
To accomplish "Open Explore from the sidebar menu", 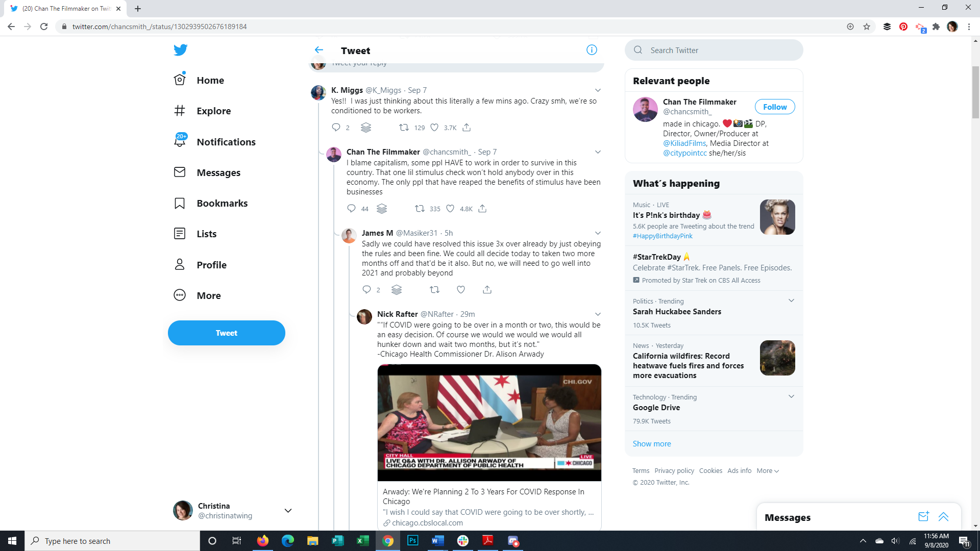I will [213, 111].
